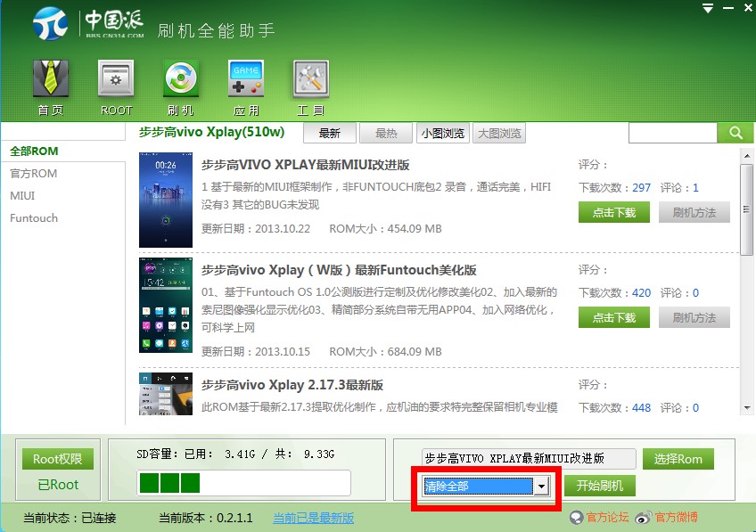Click the 官方微博 weibo icon
The height and width of the screenshot is (532, 756).
point(643,518)
